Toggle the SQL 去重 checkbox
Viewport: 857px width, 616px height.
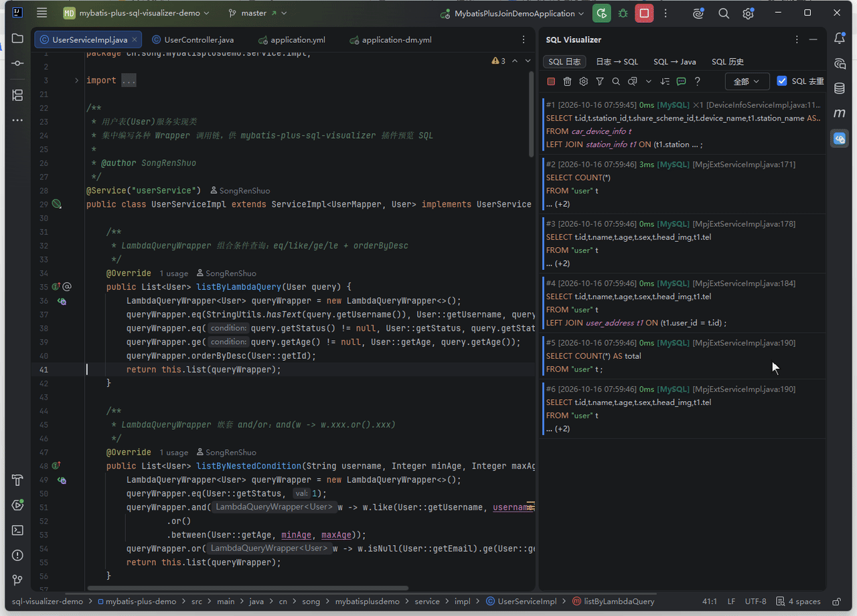782,81
